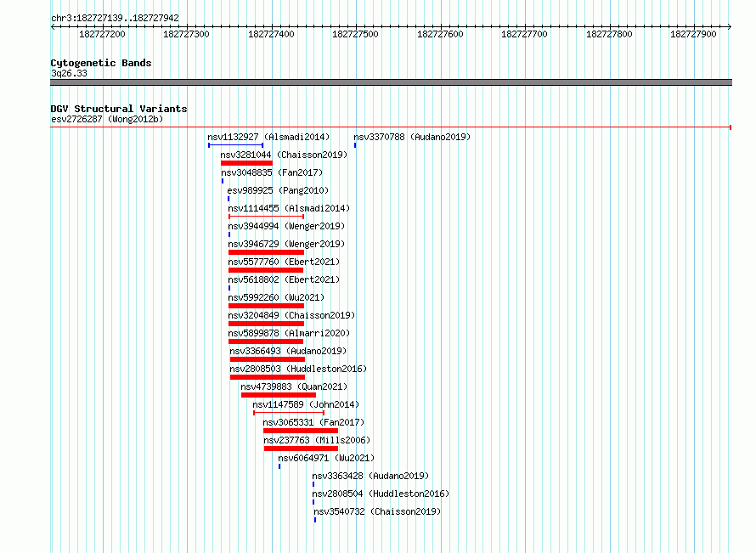Select the red bar under nsv237763

(301, 449)
